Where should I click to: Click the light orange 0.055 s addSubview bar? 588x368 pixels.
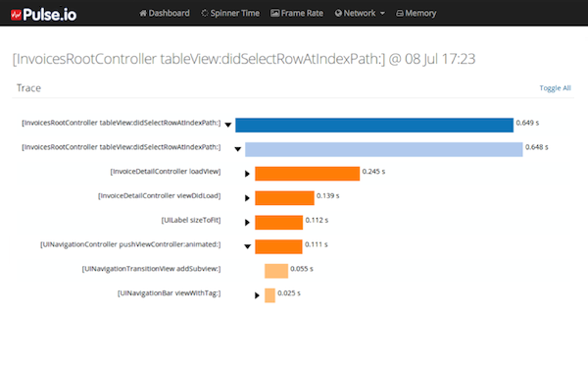(276, 271)
